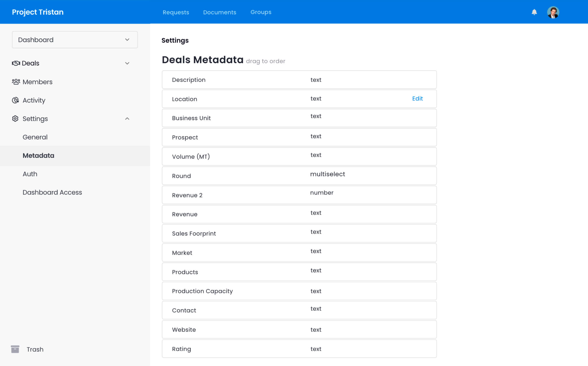Expand the Deals section chevron
The height and width of the screenshot is (366, 588).
(127, 63)
